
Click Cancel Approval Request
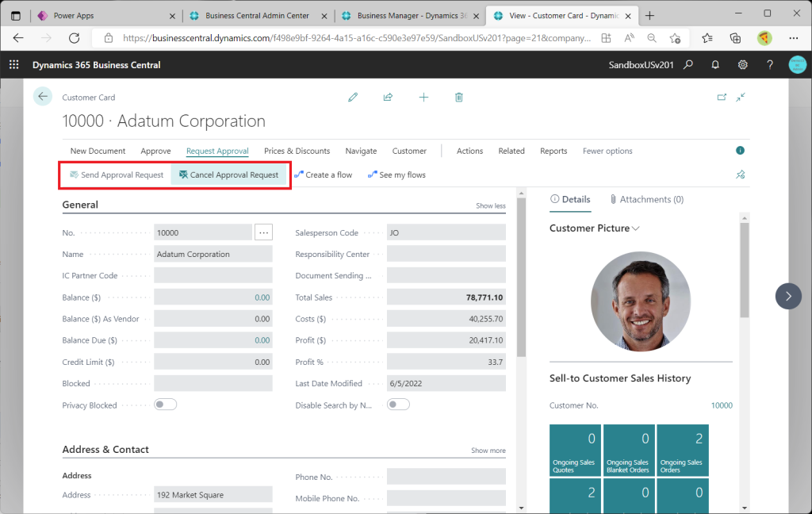(229, 175)
